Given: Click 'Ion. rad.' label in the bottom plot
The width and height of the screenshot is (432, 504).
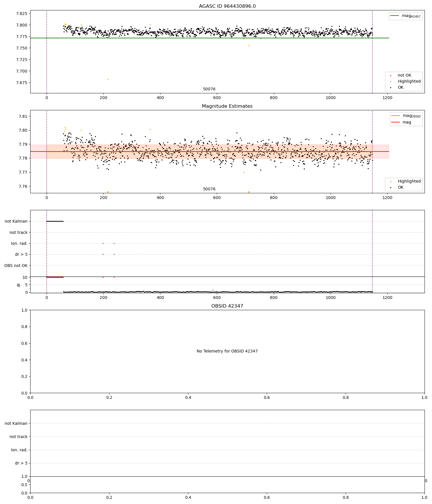Looking at the screenshot, I should pos(19,450).
